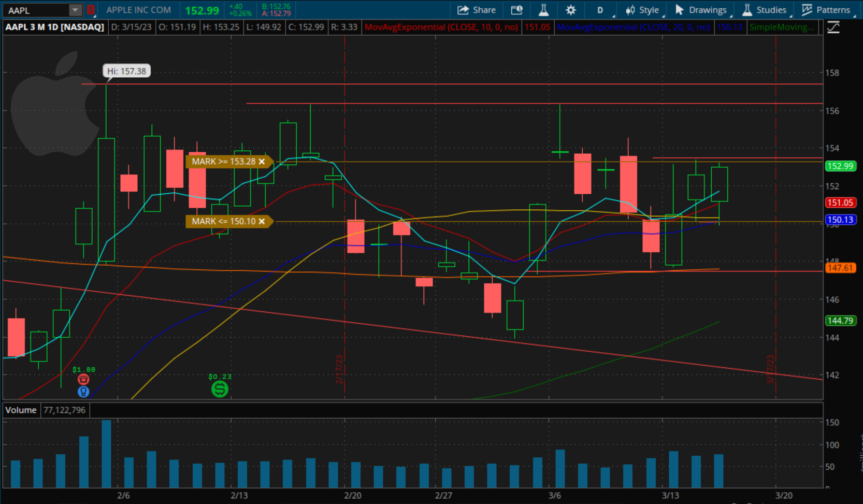Click chart mode icon beside study labels
The width and height of the screenshot is (863, 504).
(x=833, y=27)
